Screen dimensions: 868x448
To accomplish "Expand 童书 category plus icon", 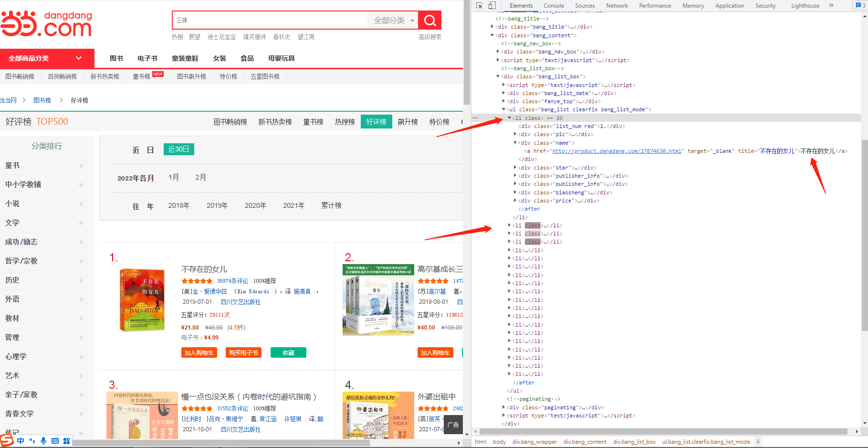I will click(x=81, y=166).
